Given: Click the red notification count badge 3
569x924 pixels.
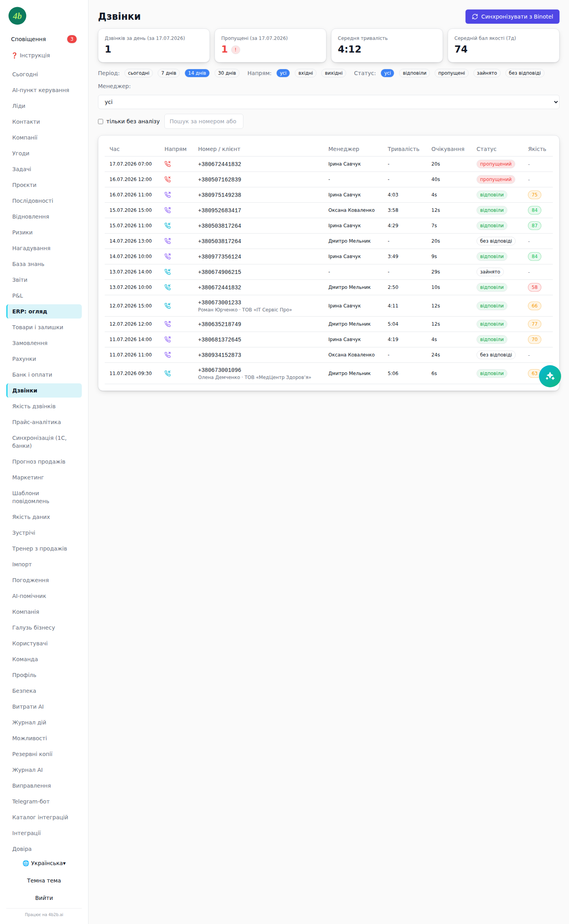Looking at the screenshot, I should pos(72,39).
